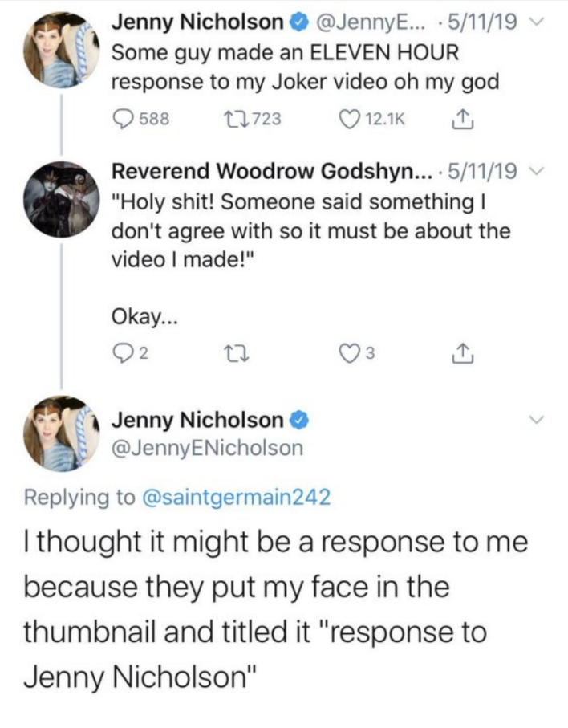Open @saintgermain242 profile link
Screen dimensions: 568x728
[236, 498]
